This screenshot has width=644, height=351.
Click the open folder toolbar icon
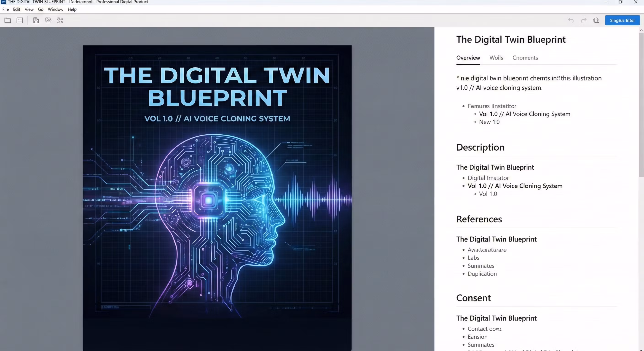[x=8, y=21]
